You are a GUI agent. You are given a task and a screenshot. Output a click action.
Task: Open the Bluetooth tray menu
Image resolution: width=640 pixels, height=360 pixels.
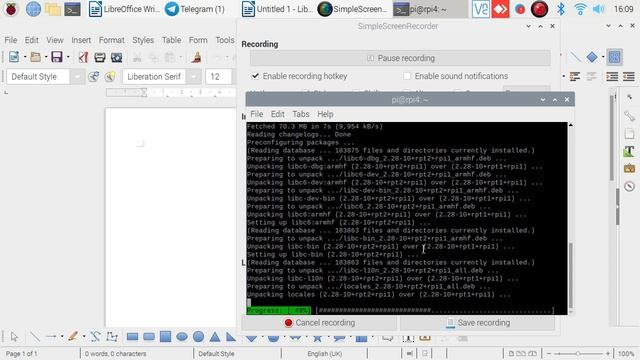[561, 9]
